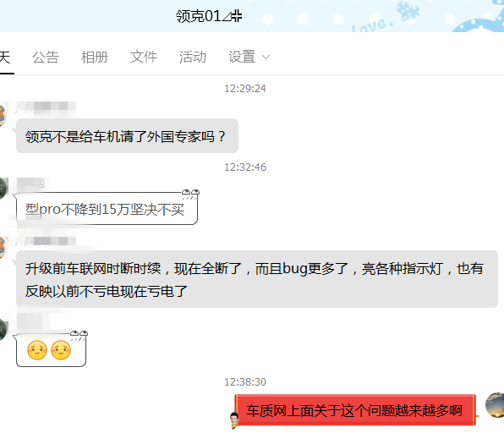Screen dimensions: 504x433
Task: Click the second blushing emoji
Action: click(x=61, y=350)
